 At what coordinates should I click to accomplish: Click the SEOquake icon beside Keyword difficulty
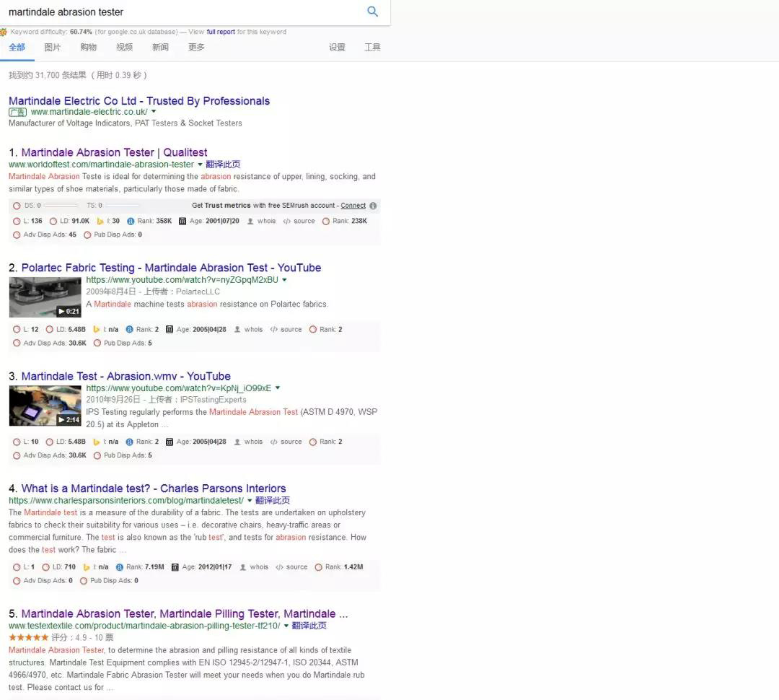(x=4, y=32)
